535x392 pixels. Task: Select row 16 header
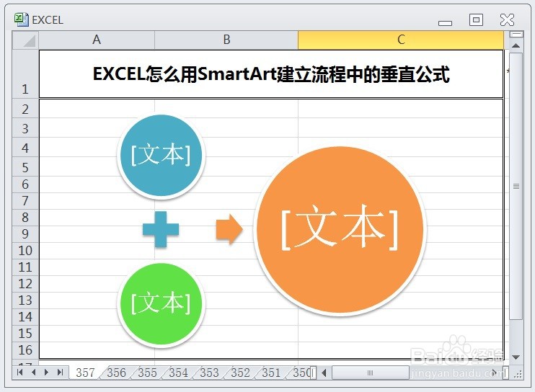(x=25, y=350)
